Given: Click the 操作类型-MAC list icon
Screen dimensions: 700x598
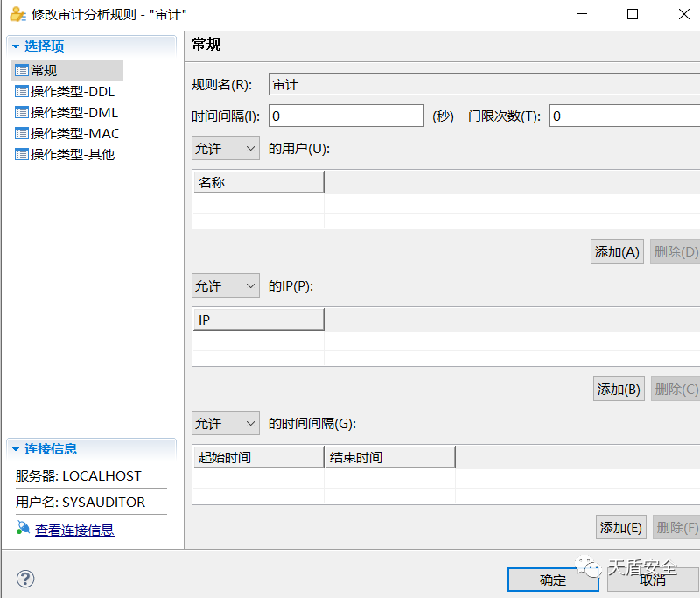Looking at the screenshot, I should coord(22,133).
